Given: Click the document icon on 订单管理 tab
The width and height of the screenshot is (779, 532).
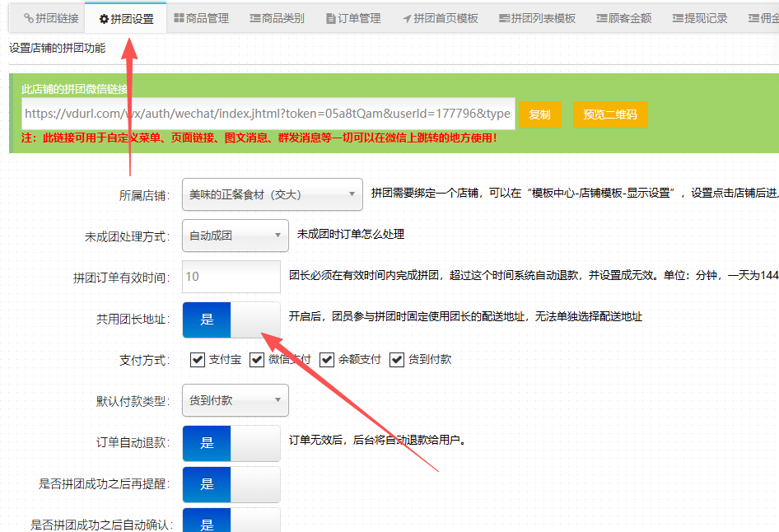Looking at the screenshot, I should pos(331,18).
